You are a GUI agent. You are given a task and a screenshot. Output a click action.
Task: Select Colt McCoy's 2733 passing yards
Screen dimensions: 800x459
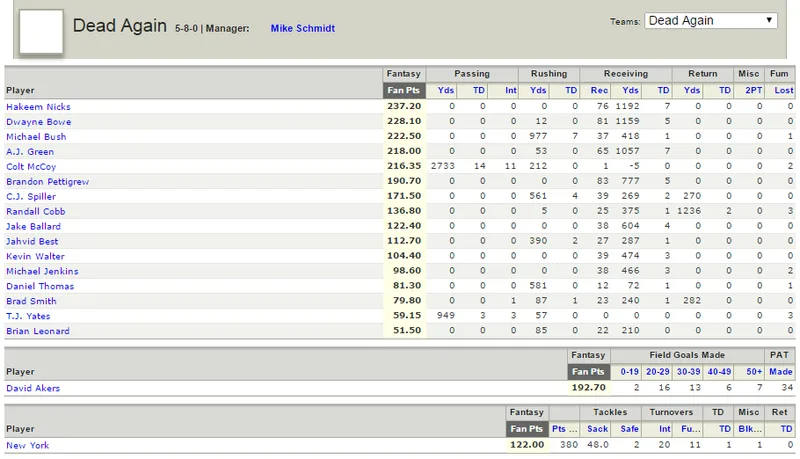click(x=443, y=166)
